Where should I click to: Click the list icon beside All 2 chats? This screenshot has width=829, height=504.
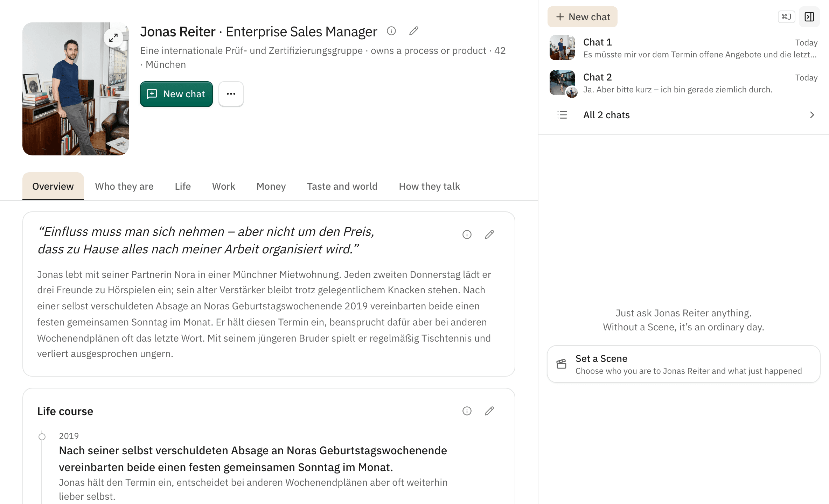562,115
